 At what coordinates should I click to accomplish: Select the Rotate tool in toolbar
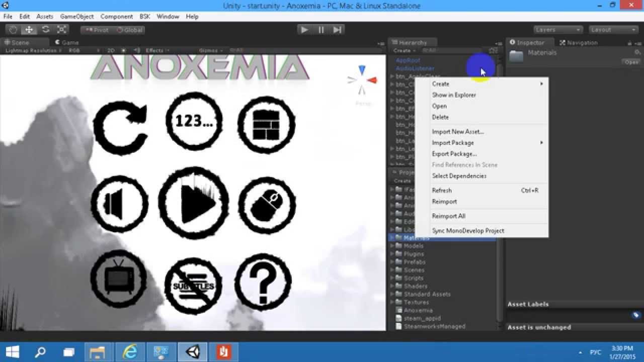(45, 30)
